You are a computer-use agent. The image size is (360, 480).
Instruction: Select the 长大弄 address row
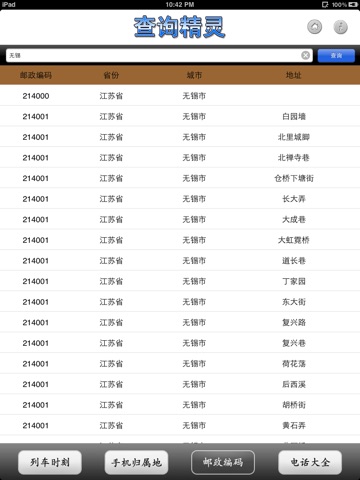pos(180,199)
